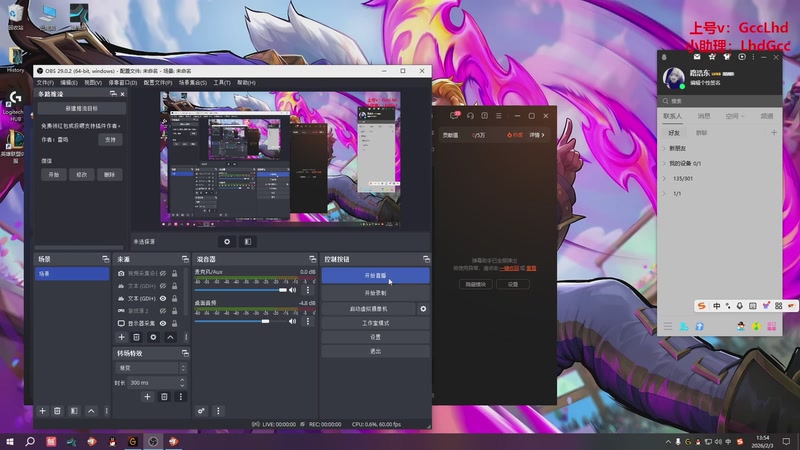Click 新建推流目标 in 多路推流 panel
This screenshot has width=800, height=450.
pos(82,109)
